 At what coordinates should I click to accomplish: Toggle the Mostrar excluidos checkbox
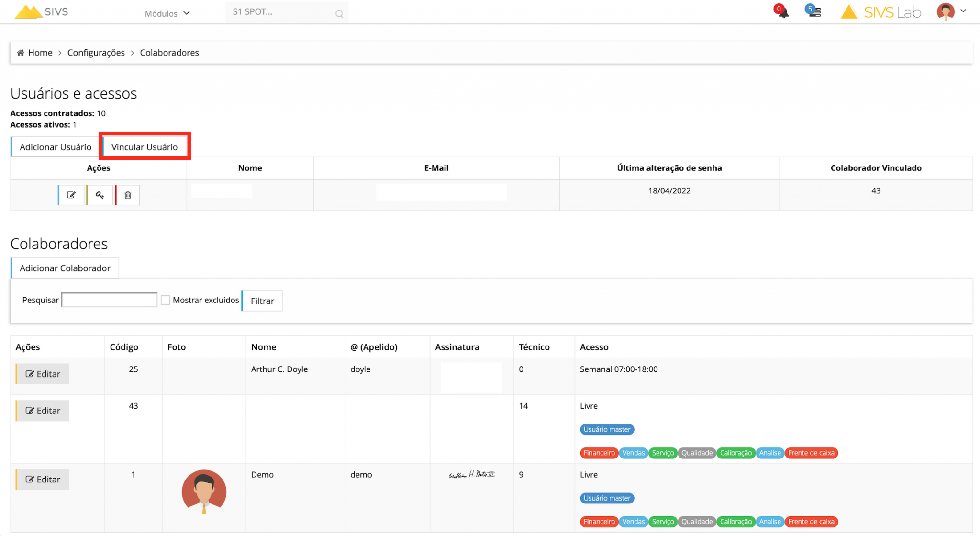pos(166,300)
